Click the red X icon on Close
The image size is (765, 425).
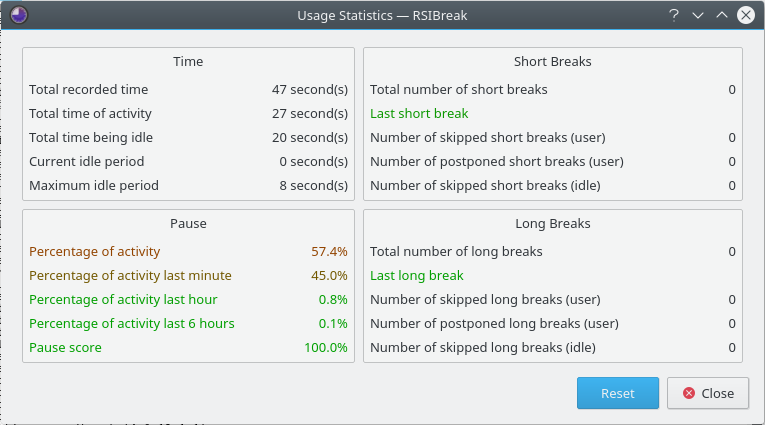tap(689, 393)
